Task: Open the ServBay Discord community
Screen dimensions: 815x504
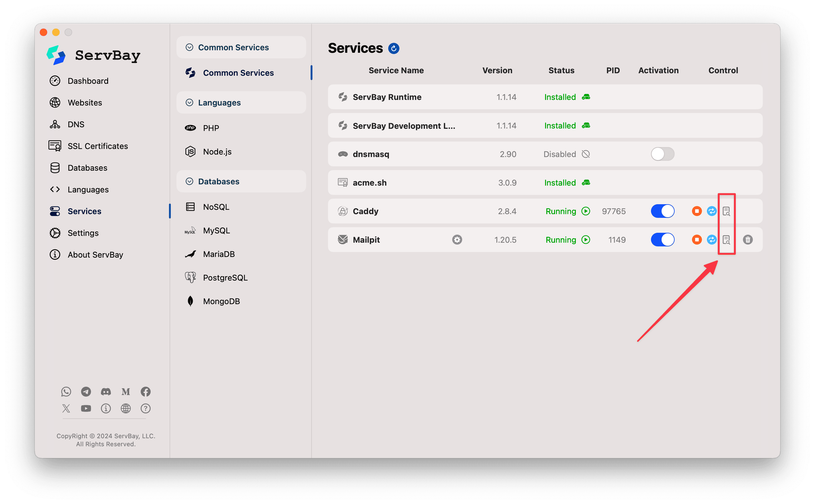Action: pos(106,392)
